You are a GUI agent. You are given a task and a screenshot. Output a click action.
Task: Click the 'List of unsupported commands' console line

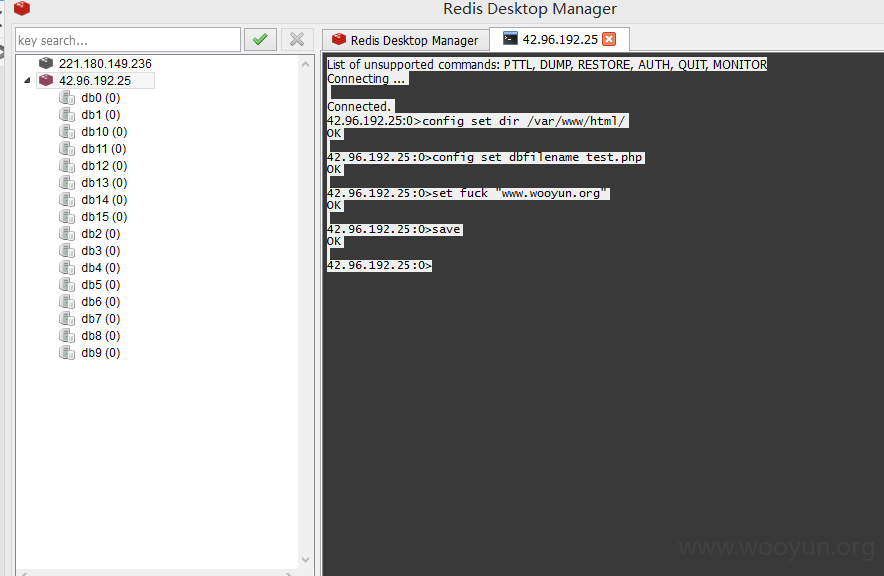547,64
